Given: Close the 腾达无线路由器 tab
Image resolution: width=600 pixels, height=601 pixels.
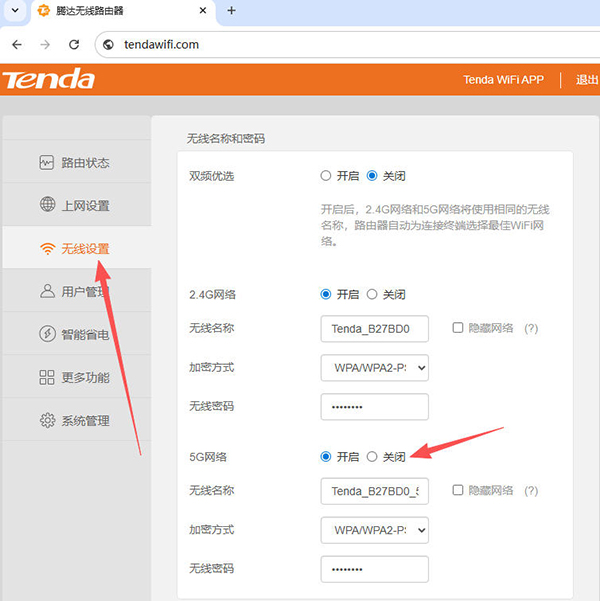Looking at the screenshot, I should [203, 10].
